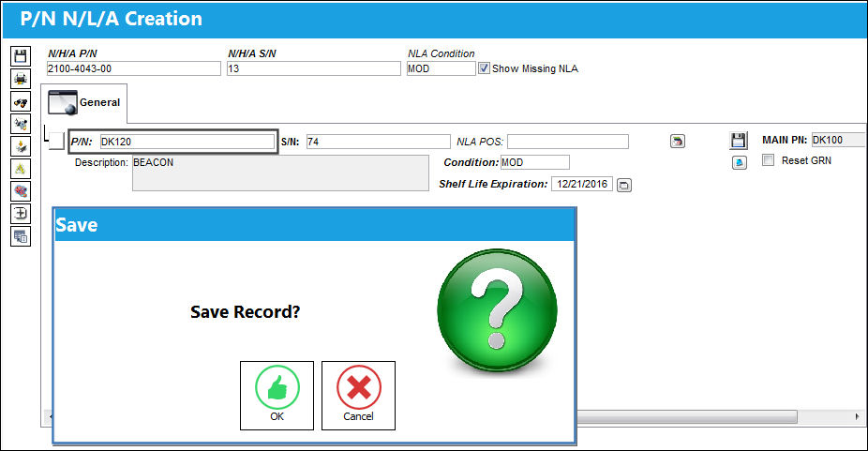This screenshot has height=451, width=868.
Task: Click the NLA Condition field showing MOD
Action: tap(441, 68)
